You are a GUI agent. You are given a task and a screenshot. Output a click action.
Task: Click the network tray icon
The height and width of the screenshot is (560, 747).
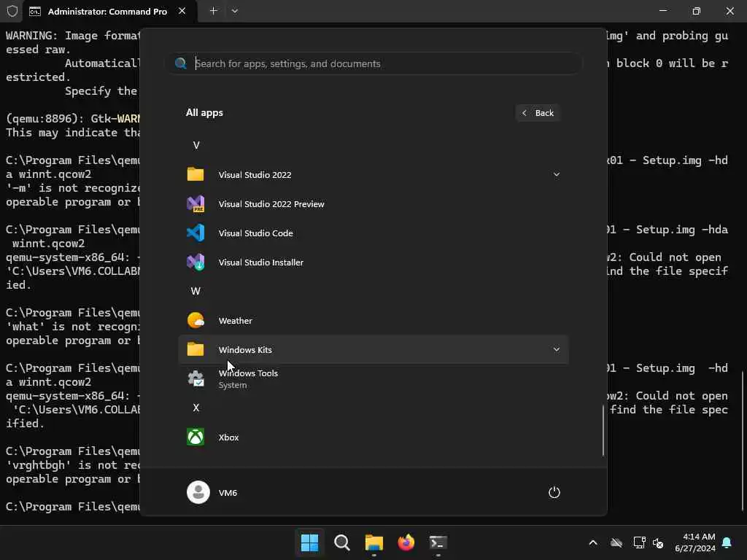(x=639, y=542)
